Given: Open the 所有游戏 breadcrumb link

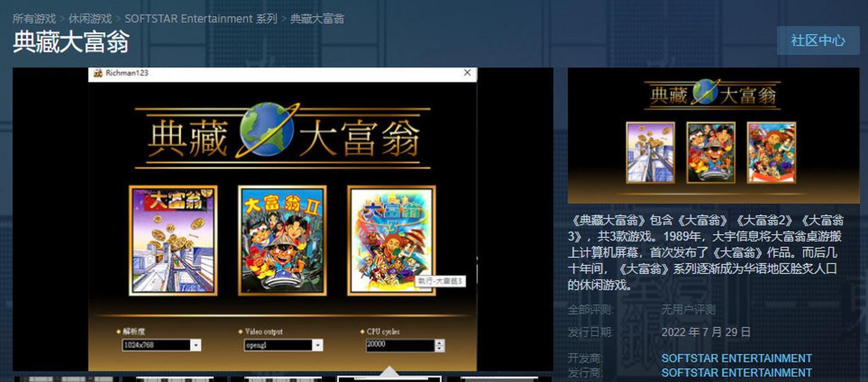Looking at the screenshot, I should [34, 19].
